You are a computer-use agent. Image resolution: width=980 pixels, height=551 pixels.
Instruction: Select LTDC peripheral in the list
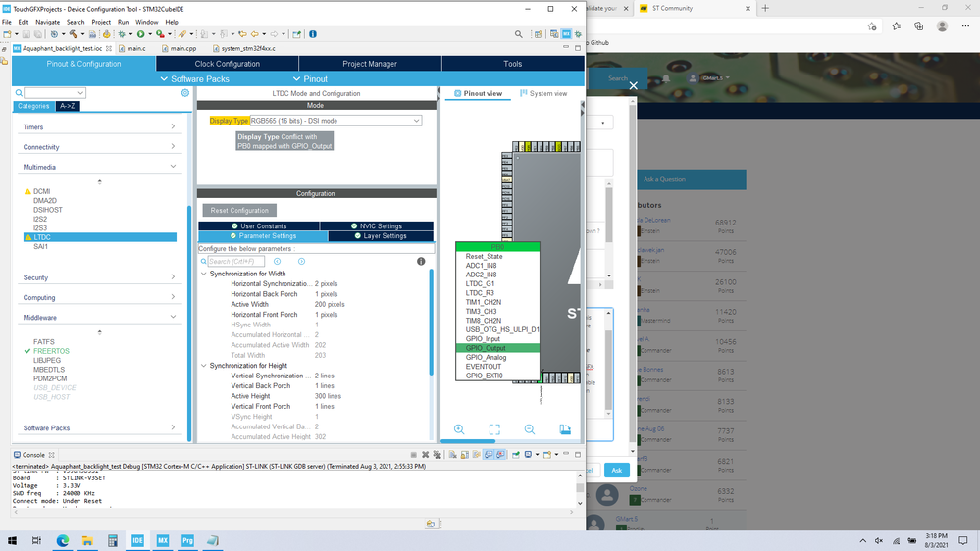[100, 237]
